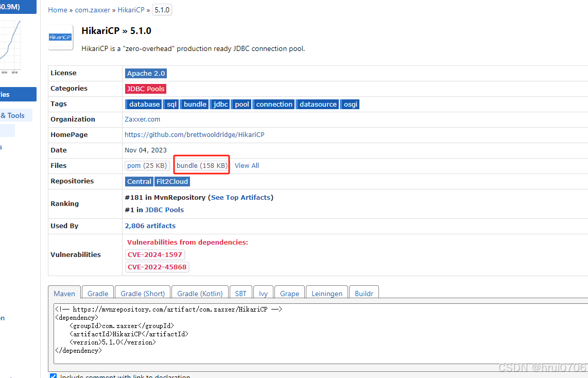The width and height of the screenshot is (588, 378).
Task: Switch to the Buildr tab
Action: click(x=364, y=293)
